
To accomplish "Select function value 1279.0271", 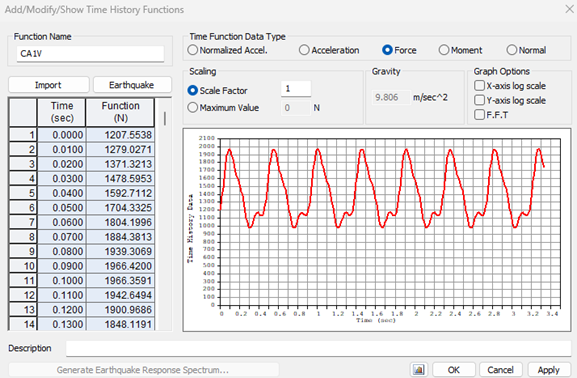I will point(120,149).
